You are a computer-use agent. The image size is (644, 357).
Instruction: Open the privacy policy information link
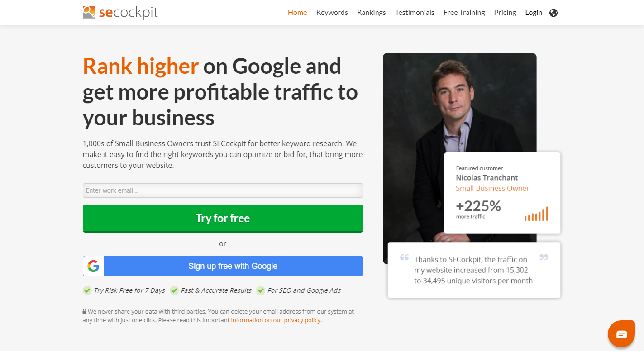276,320
